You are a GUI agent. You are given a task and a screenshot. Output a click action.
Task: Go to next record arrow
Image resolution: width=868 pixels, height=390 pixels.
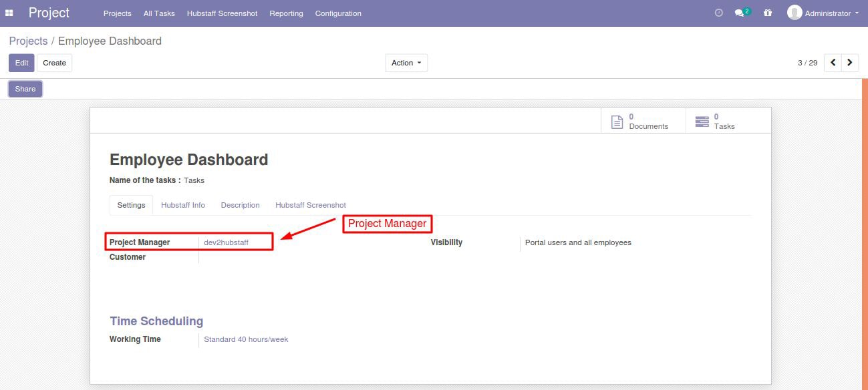click(850, 63)
